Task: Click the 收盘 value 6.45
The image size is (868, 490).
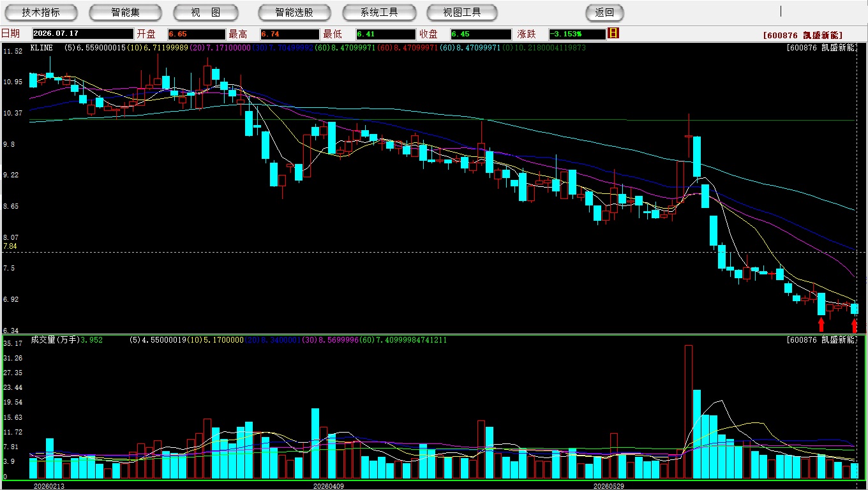Action: click(480, 34)
